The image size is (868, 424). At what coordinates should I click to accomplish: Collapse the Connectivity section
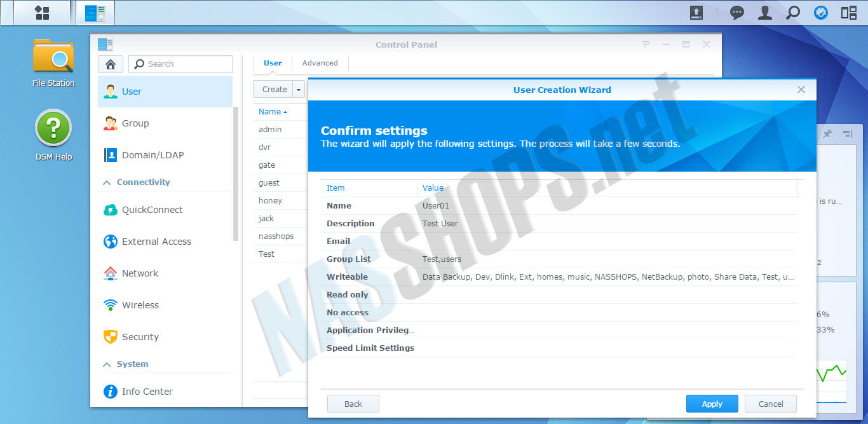(107, 182)
